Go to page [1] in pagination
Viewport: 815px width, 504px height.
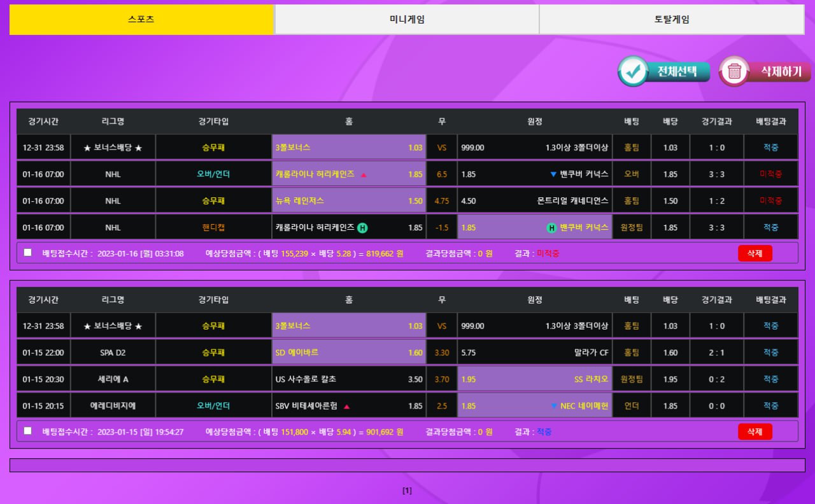click(x=407, y=491)
